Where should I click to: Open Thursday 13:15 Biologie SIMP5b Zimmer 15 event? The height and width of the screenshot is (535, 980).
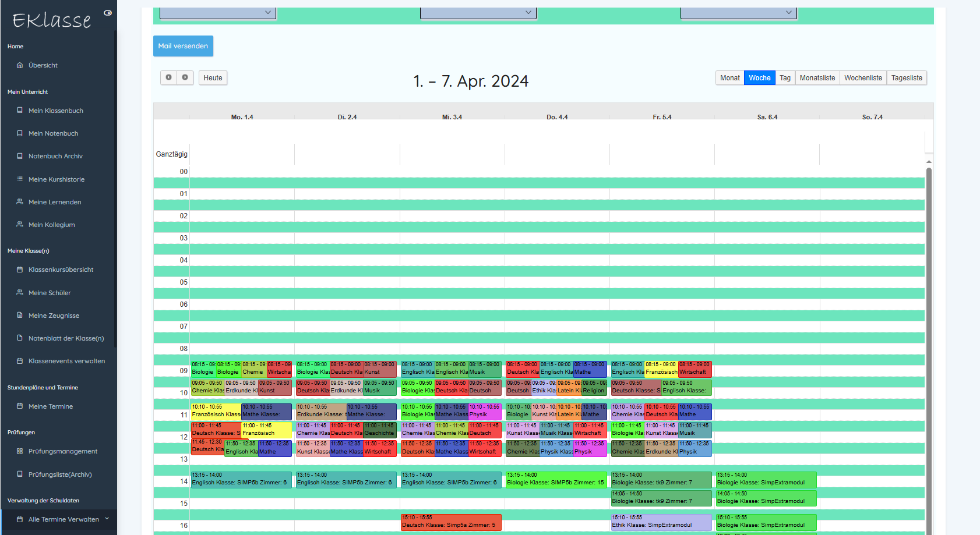[x=556, y=479]
